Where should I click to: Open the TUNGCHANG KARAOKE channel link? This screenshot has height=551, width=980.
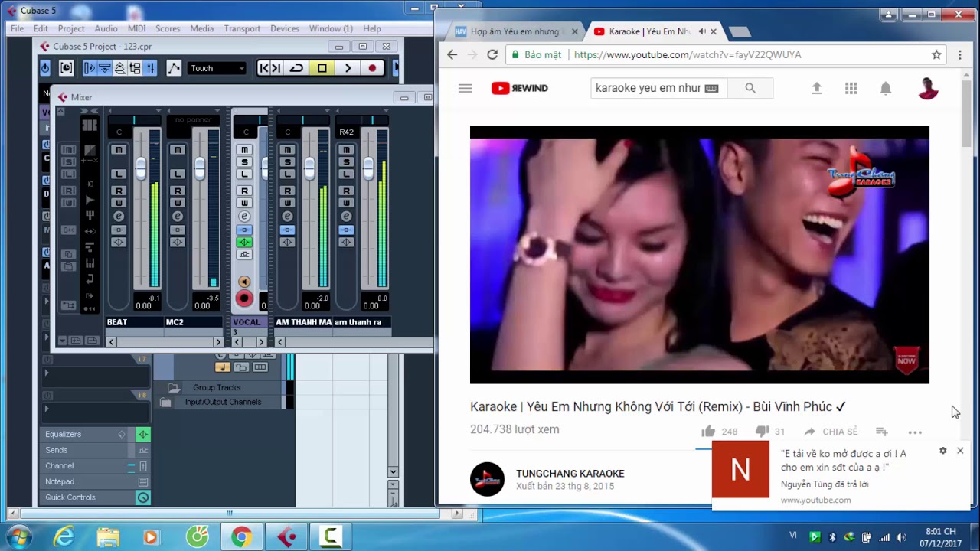click(x=570, y=474)
